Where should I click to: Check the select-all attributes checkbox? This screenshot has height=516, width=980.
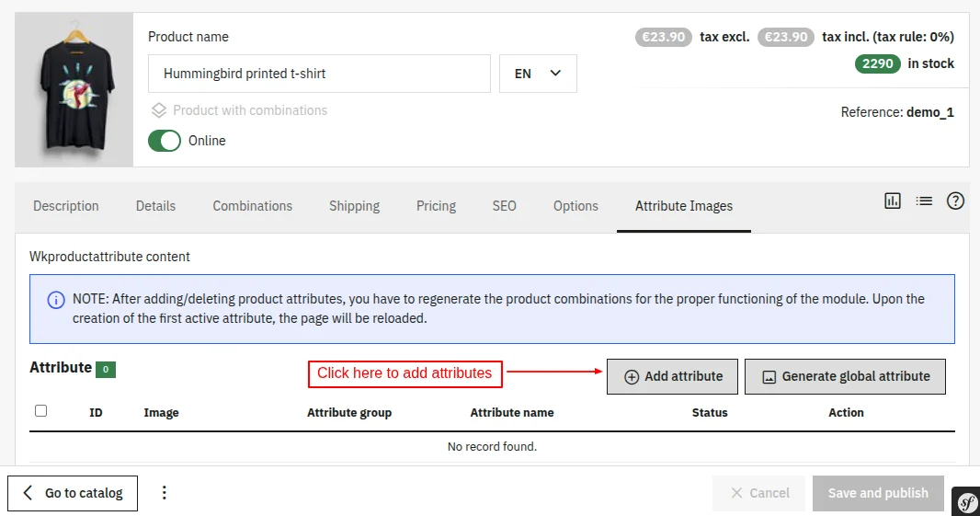pos(40,411)
